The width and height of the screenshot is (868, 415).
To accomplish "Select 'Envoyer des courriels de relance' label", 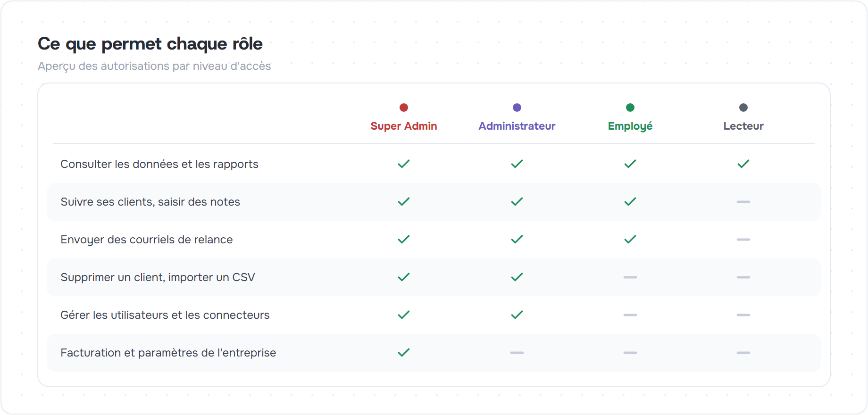I will 147,240.
